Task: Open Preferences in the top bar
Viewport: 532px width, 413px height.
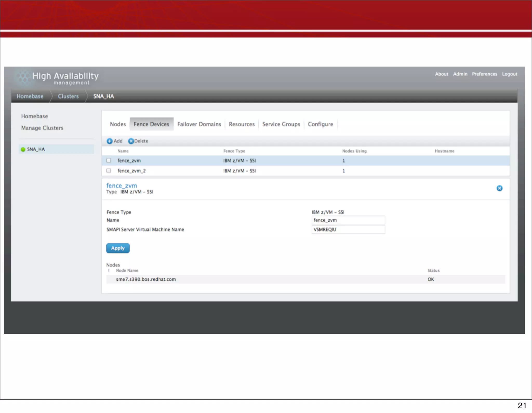Action: coord(484,74)
